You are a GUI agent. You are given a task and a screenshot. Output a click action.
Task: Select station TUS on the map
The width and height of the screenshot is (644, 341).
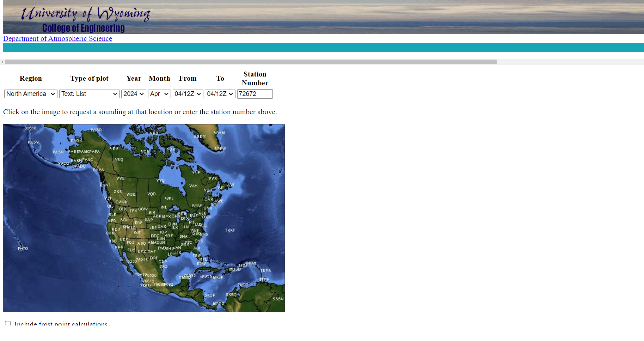[131, 250]
